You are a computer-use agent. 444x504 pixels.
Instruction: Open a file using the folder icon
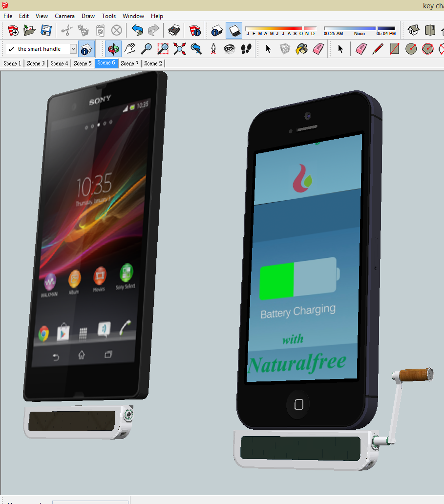(30, 31)
